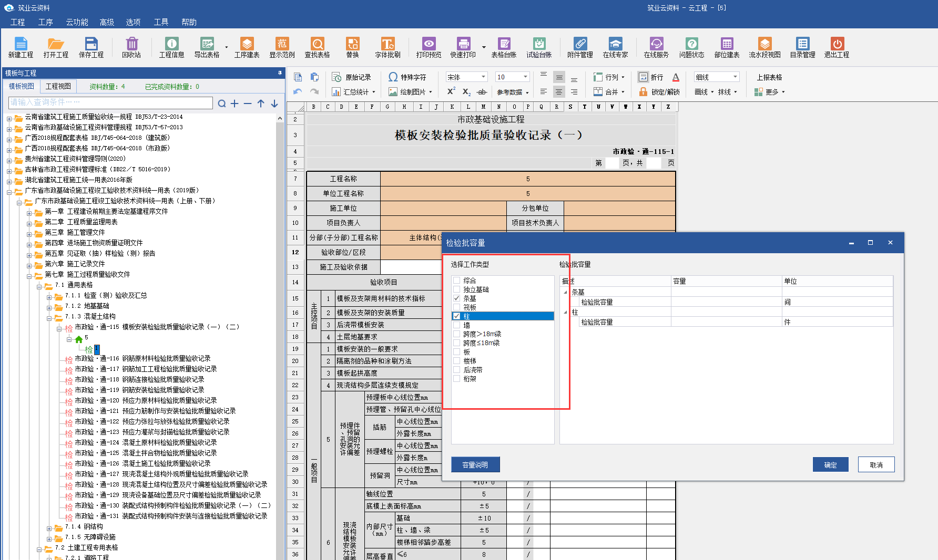
Task: Open 工程信息 info icon
Action: pyautogui.click(x=171, y=47)
